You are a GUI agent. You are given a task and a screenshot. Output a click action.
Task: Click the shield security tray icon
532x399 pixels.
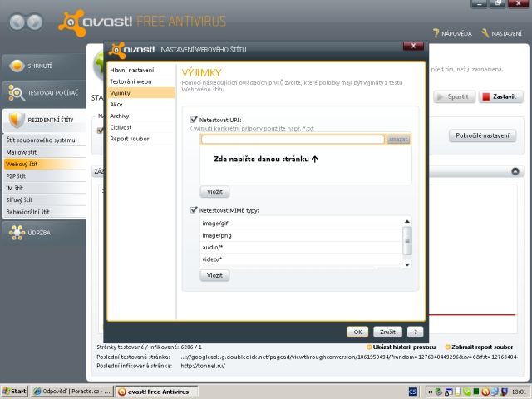[505, 392]
